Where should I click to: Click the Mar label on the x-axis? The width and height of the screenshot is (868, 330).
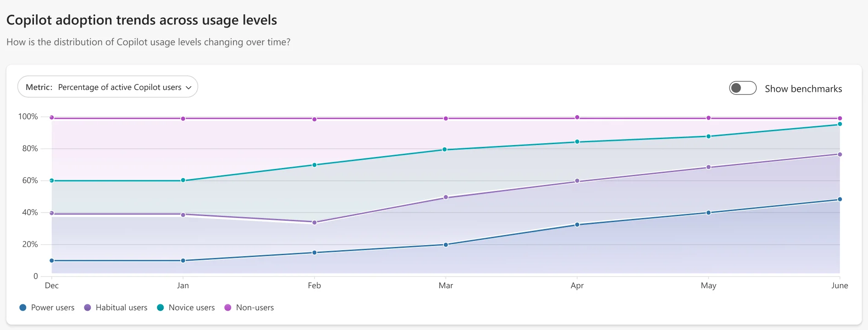[x=446, y=285]
